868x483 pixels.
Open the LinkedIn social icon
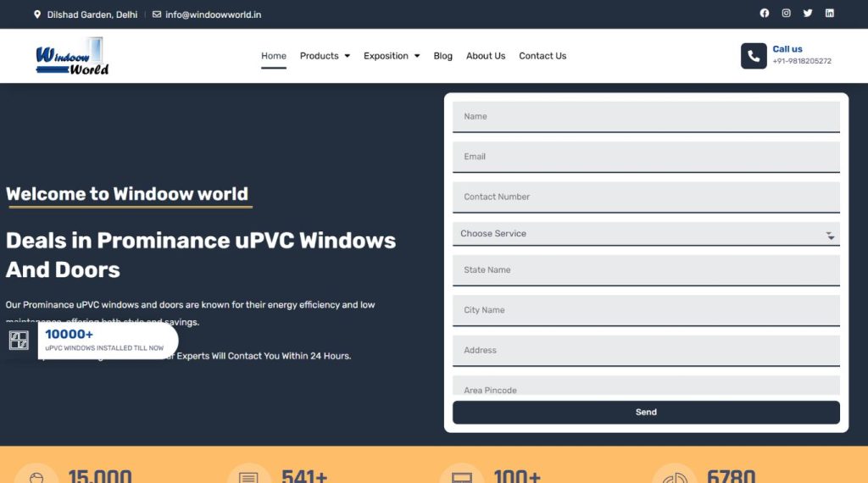point(830,14)
